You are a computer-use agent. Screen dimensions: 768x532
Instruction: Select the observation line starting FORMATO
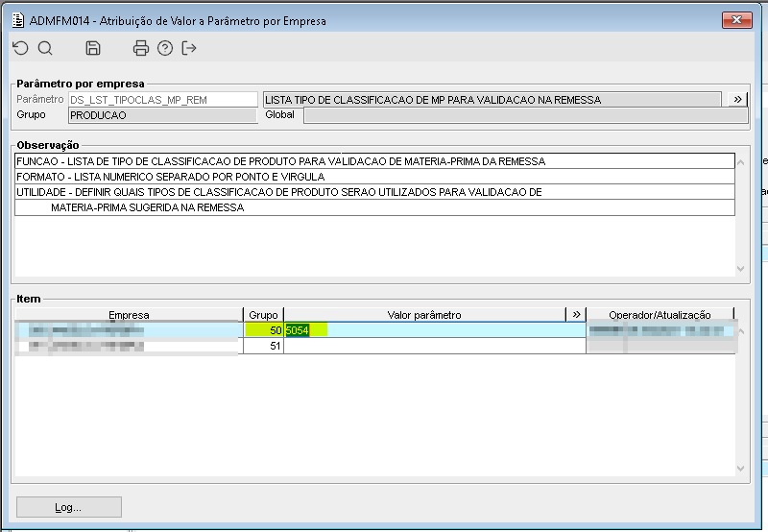tap(374, 177)
